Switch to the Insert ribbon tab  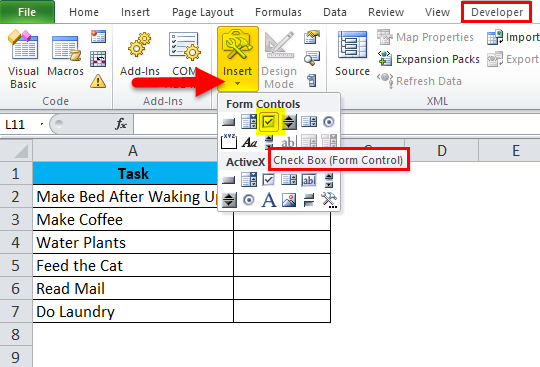point(135,12)
